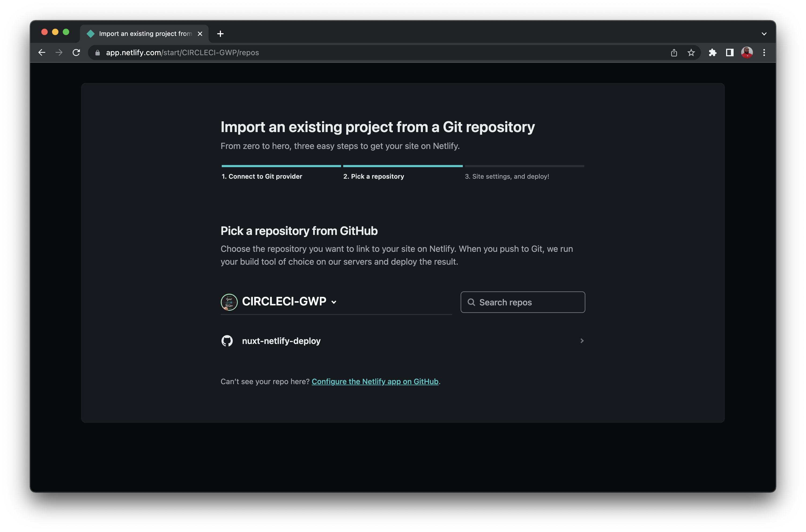The image size is (806, 532).
Task: Click the share icon in address bar
Action: pyautogui.click(x=674, y=53)
